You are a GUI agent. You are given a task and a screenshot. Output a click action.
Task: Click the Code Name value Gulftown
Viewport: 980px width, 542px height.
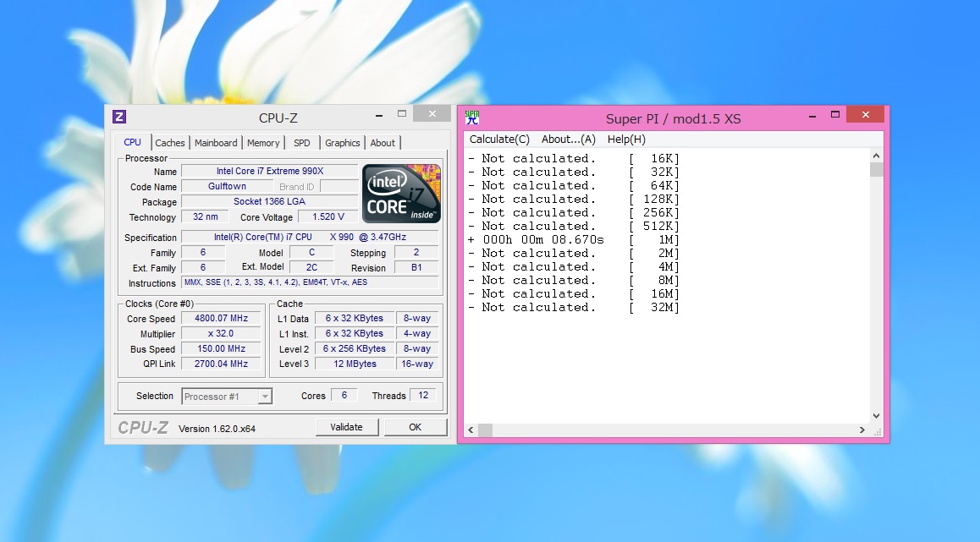[227, 186]
